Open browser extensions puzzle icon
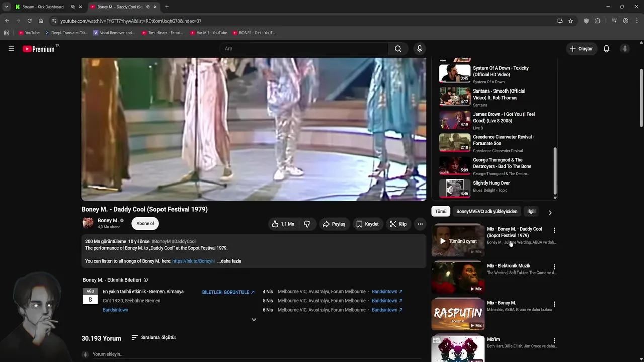Image resolution: width=644 pixels, height=362 pixels. click(x=598, y=21)
